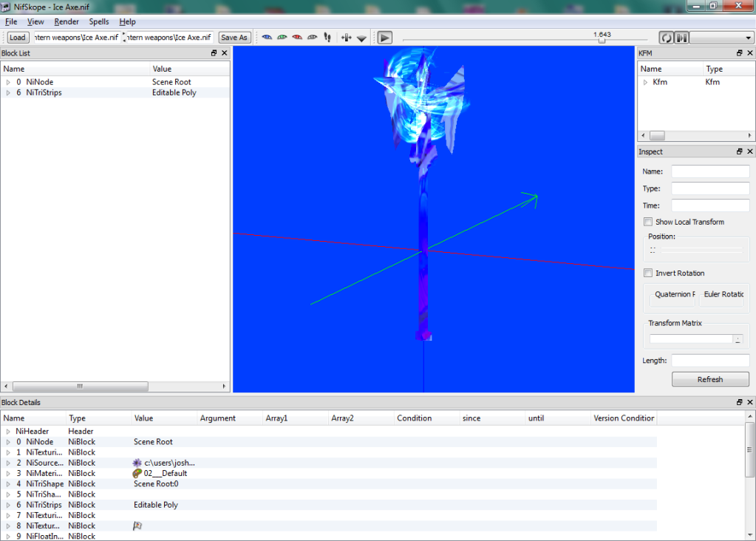Enable Show Local Transform checkbox
Screen dimensions: 756x541
[x=648, y=222]
